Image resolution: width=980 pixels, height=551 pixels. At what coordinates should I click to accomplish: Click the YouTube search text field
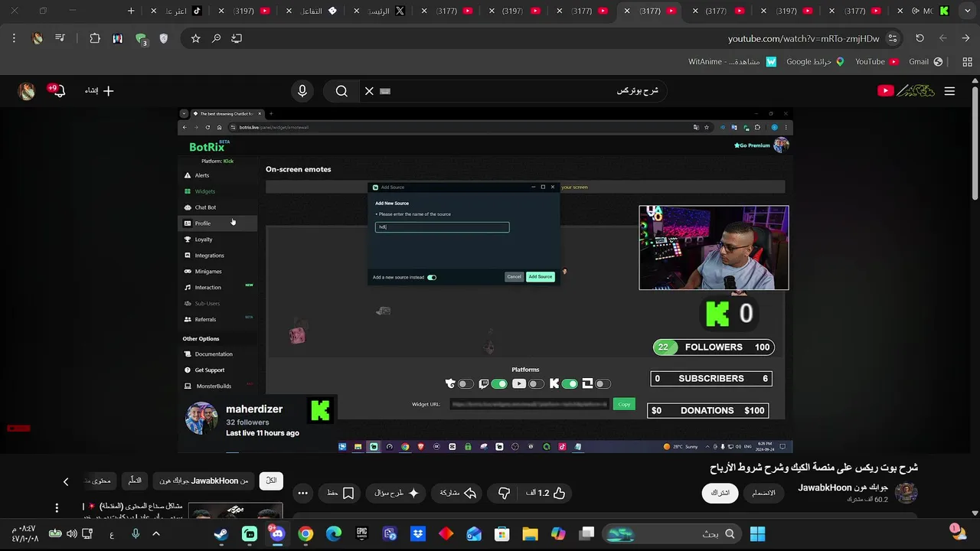528,91
